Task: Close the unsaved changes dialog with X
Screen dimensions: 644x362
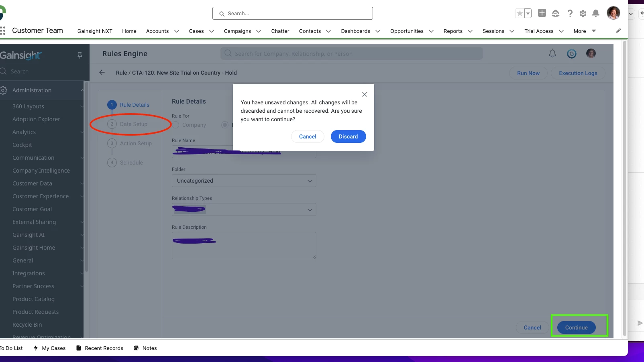Action: [x=365, y=94]
